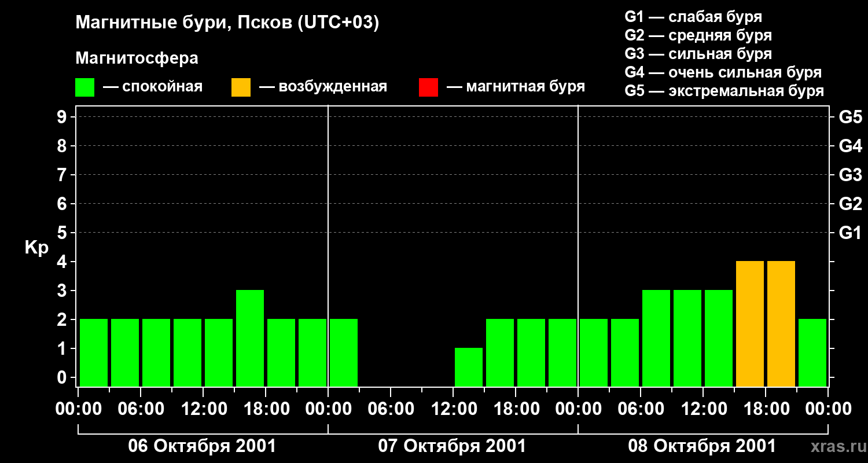Click the Kp 3 bar on 06 October
Viewport: 868px width, 463px height.
pyautogui.click(x=250, y=338)
